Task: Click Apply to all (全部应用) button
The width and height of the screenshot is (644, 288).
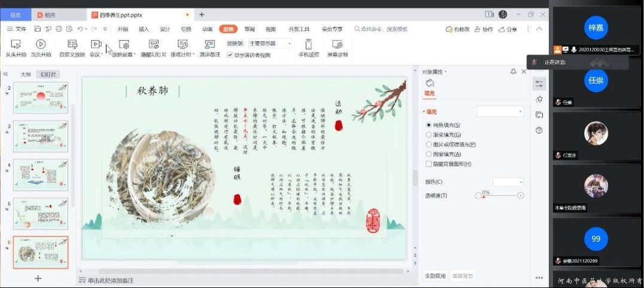Action: tap(435, 276)
